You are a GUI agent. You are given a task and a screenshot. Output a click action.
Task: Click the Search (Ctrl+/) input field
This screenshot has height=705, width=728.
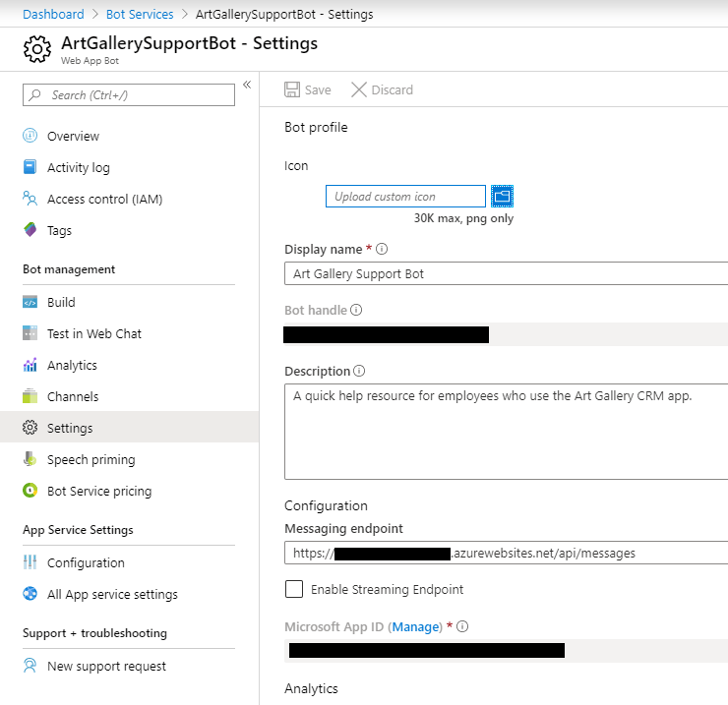tap(129, 94)
